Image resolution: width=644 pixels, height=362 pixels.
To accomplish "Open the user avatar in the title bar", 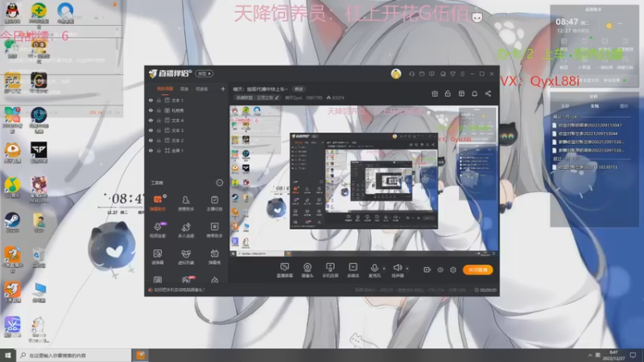I will point(396,73).
